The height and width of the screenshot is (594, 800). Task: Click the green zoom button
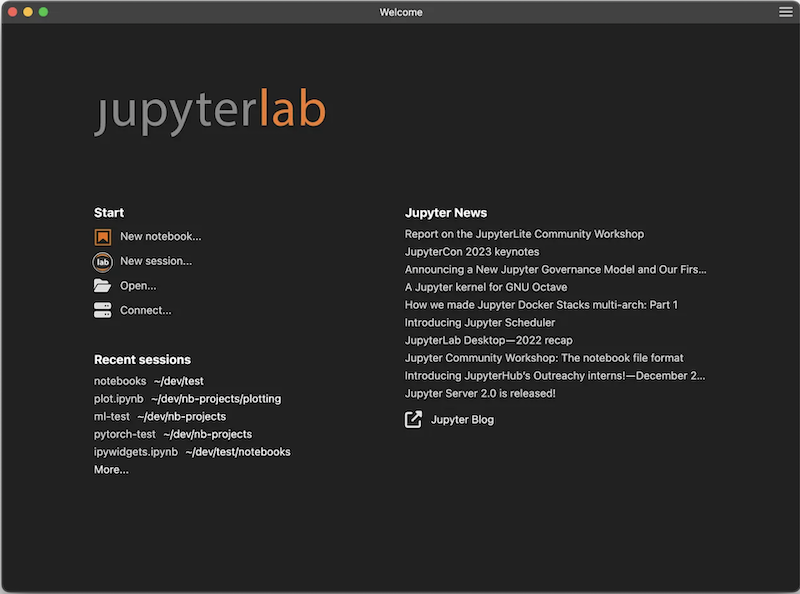42,12
